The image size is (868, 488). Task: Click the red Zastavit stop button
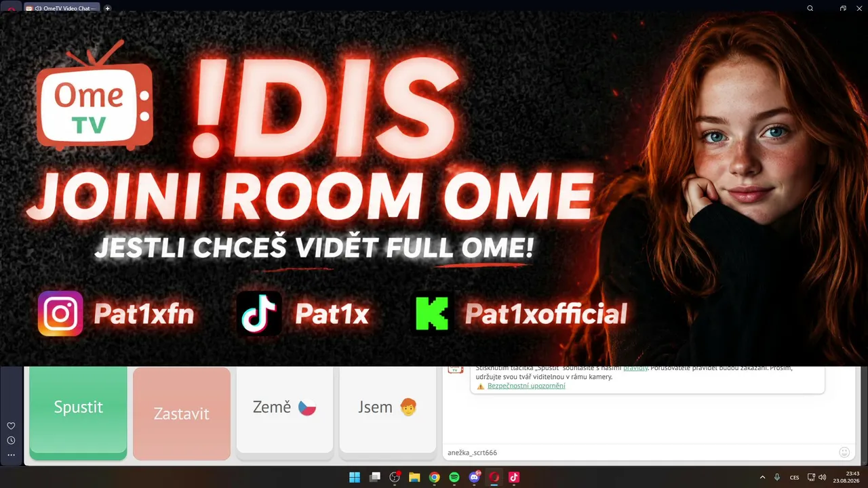click(x=182, y=413)
